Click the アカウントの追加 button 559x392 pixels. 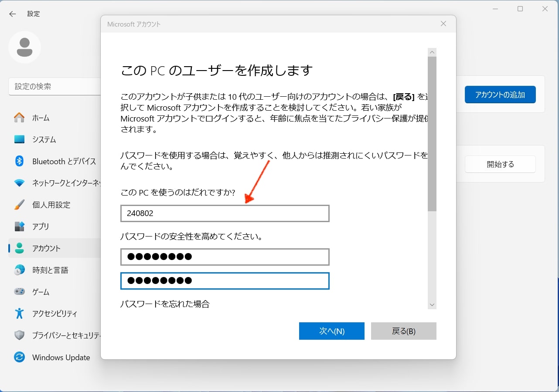click(500, 95)
